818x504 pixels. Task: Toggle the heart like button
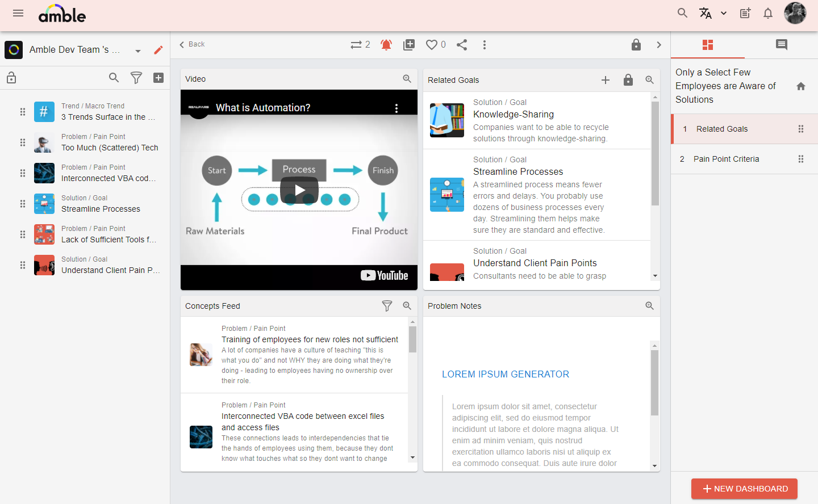pyautogui.click(x=432, y=45)
